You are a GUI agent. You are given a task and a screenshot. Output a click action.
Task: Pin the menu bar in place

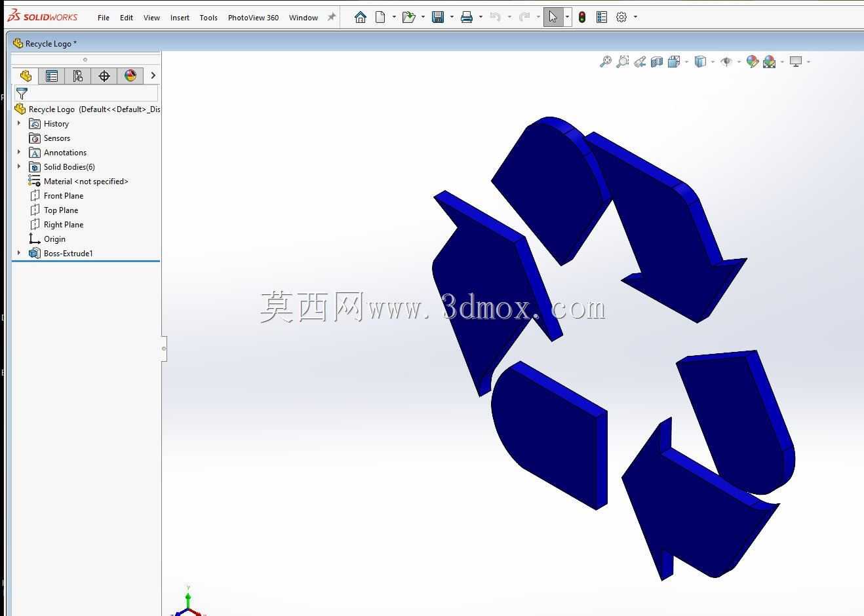point(332,17)
